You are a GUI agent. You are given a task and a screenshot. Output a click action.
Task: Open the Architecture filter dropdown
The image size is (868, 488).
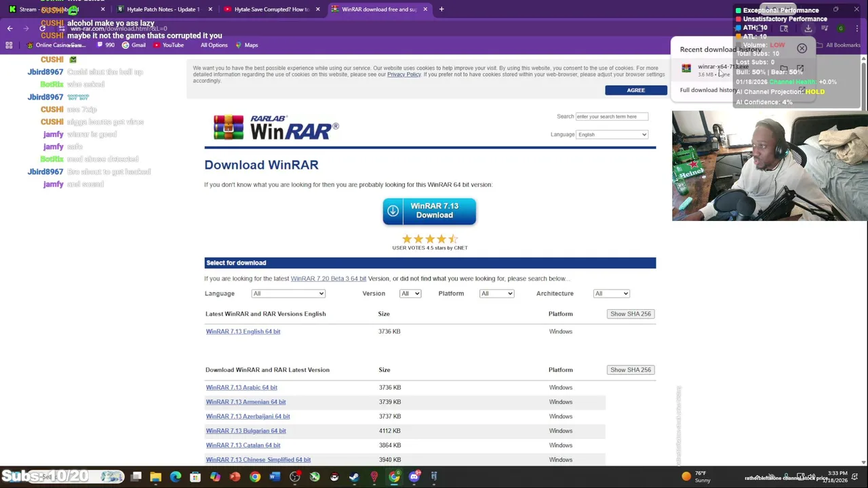[612, 293]
